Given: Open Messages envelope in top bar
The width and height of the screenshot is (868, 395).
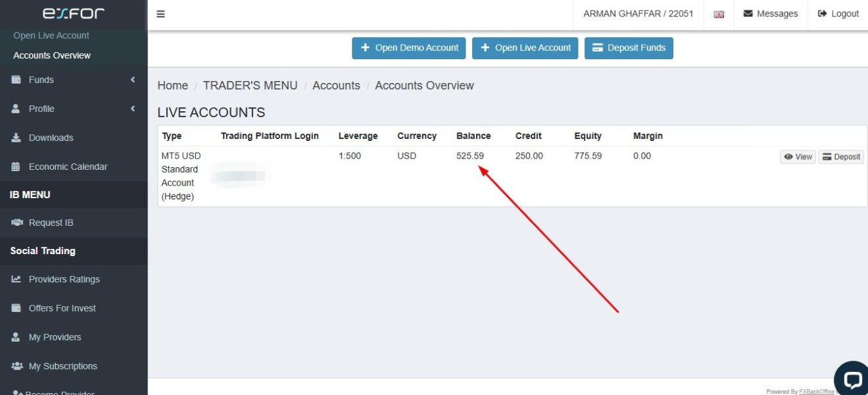Looking at the screenshot, I should click(771, 14).
